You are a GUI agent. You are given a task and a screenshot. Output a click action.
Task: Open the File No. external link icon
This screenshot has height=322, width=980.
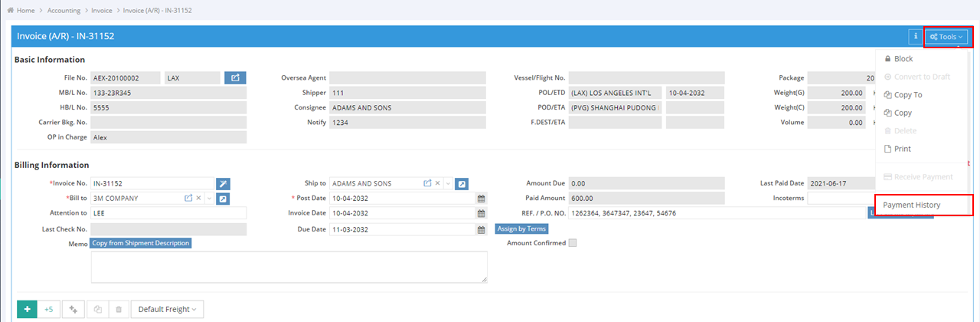pos(235,77)
